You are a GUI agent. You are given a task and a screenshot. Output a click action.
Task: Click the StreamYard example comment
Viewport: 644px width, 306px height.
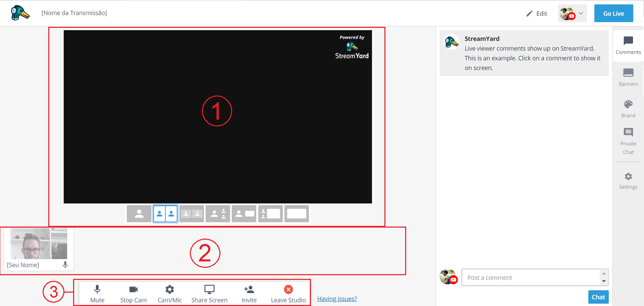click(x=524, y=53)
